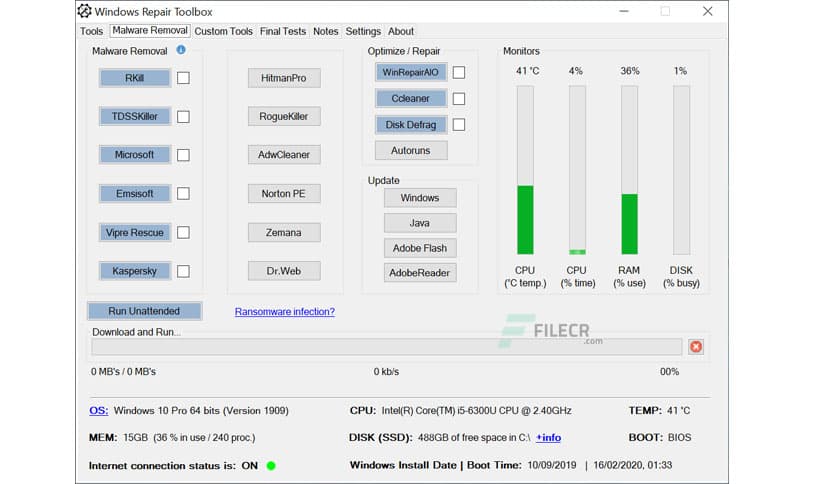Tick the RKill checkbox

point(183,78)
